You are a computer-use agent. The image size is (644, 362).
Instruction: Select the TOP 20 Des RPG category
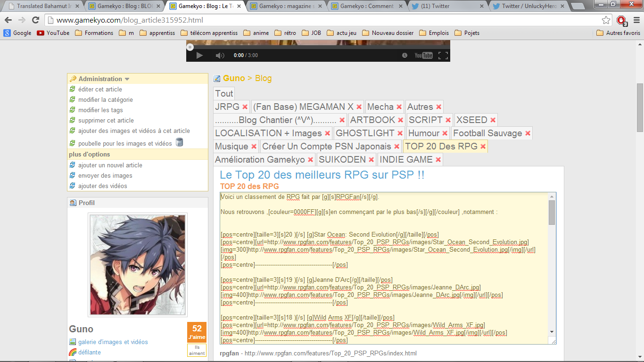(x=441, y=147)
